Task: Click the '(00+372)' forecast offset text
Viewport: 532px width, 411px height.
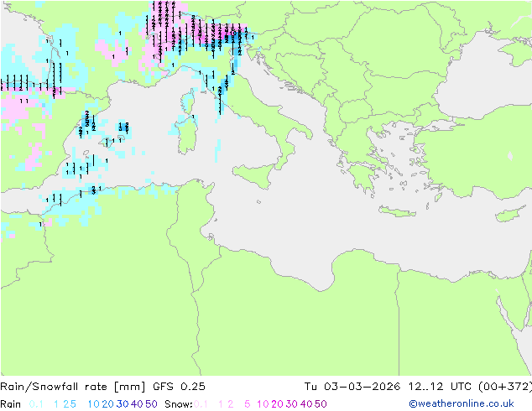Action: (x=505, y=387)
